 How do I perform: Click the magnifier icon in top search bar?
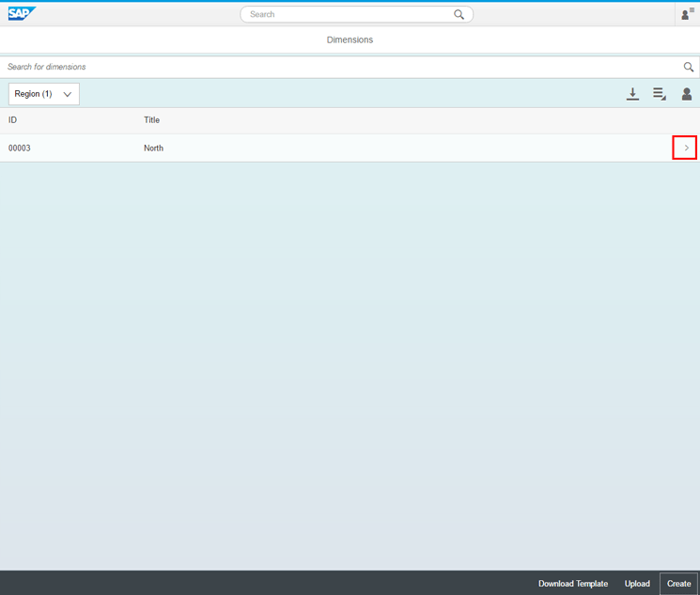[459, 15]
